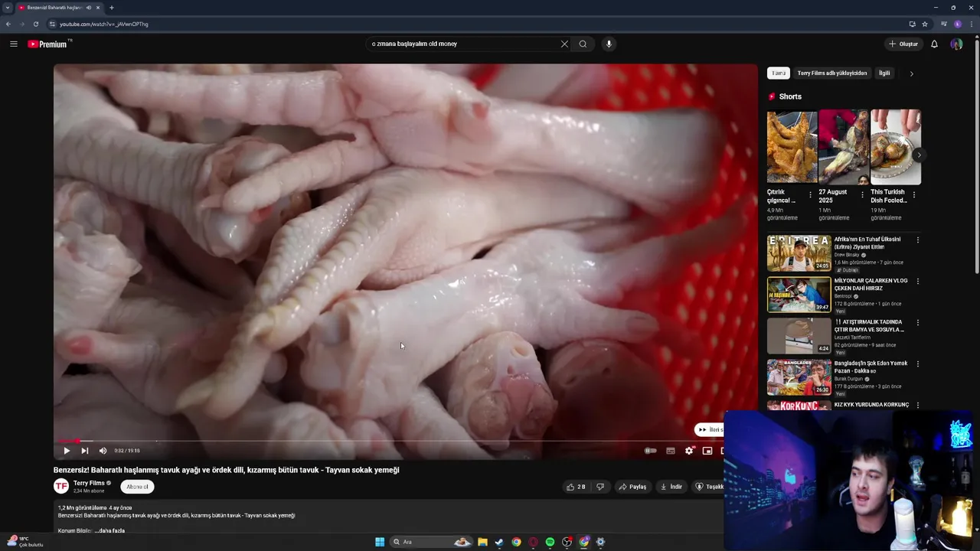Screen dimensions: 980x551
Task: Open the Chrome tab search dropdown
Action: tap(8, 8)
